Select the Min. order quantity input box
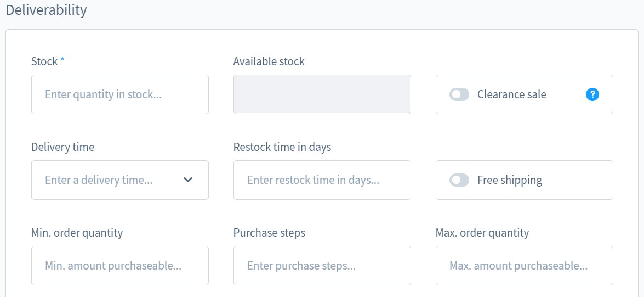The image size is (644, 297). pyautogui.click(x=119, y=266)
